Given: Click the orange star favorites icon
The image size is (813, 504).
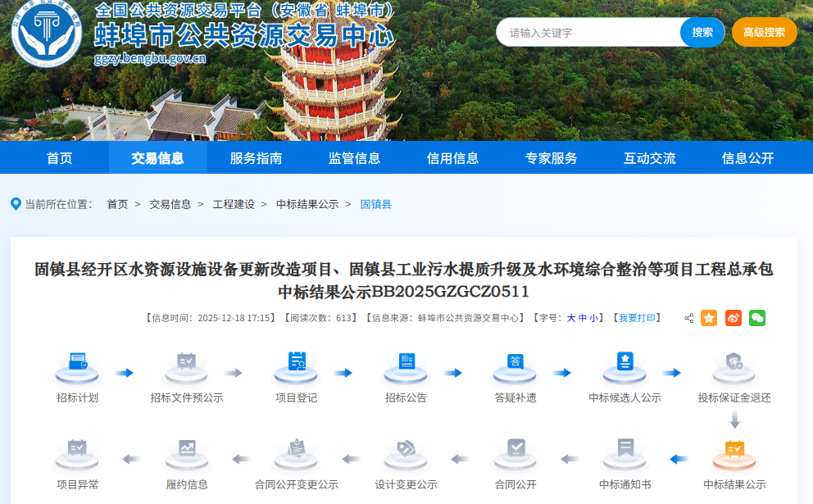Looking at the screenshot, I should (709, 318).
